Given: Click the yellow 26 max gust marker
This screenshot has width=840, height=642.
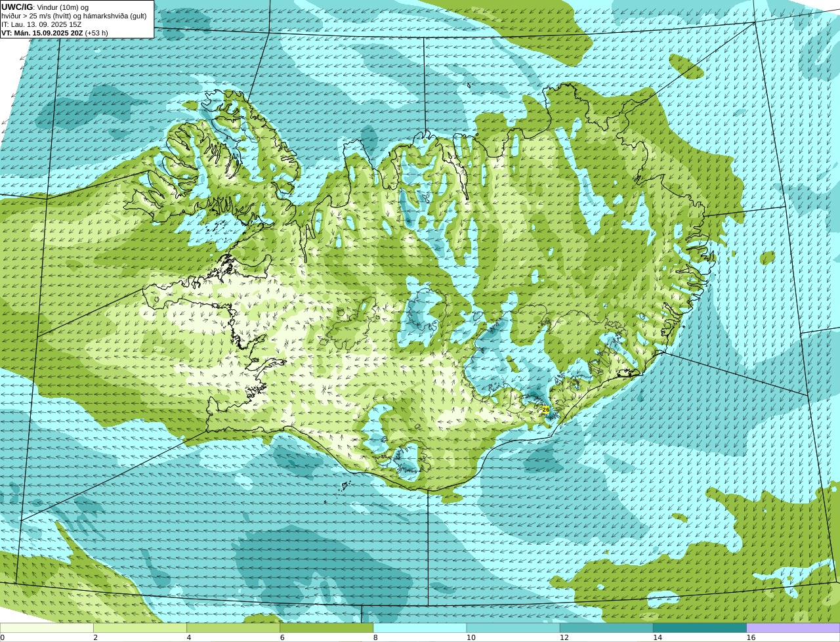Looking at the screenshot, I should click(545, 410).
